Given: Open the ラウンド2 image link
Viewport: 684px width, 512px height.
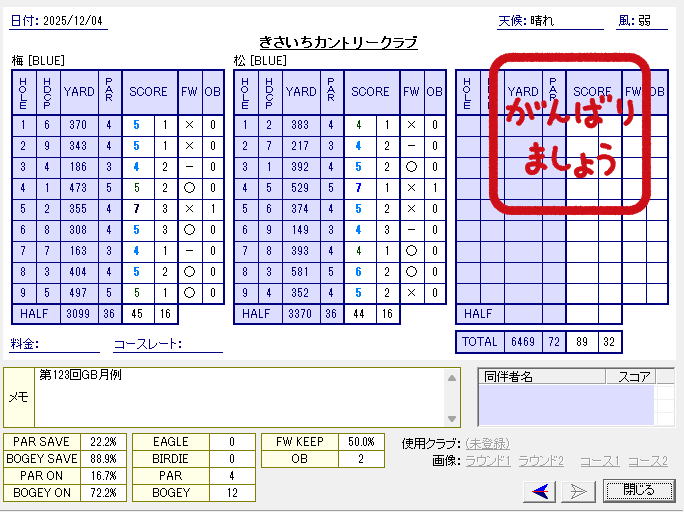Looking at the screenshot, I should coord(542,461).
